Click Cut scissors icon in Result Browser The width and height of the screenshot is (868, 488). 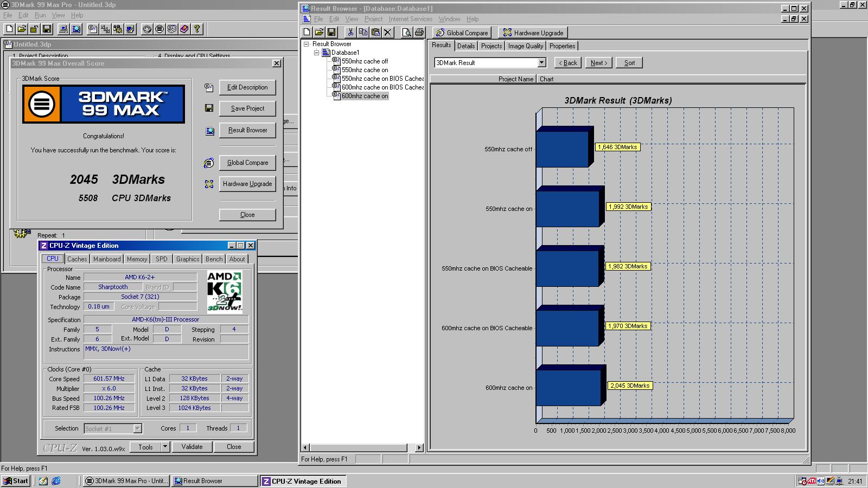(350, 32)
